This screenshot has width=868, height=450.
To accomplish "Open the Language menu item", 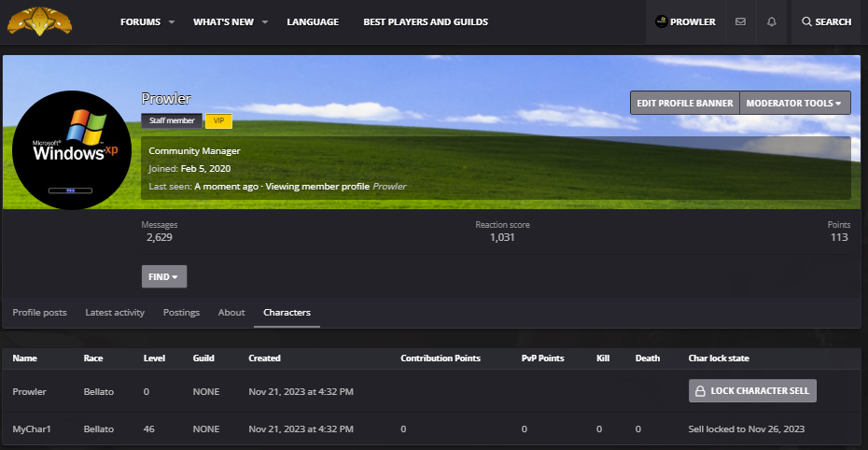I will pyautogui.click(x=313, y=21).
